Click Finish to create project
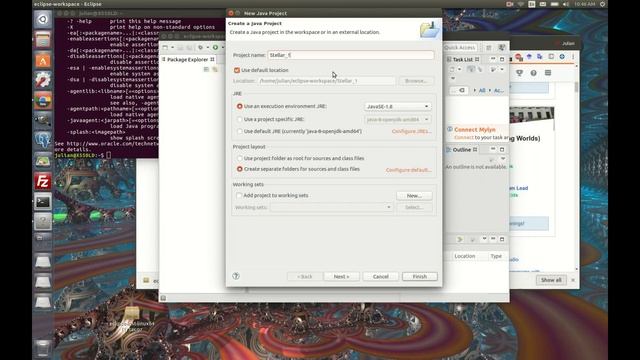640x360 pixels. coord(420,277)
